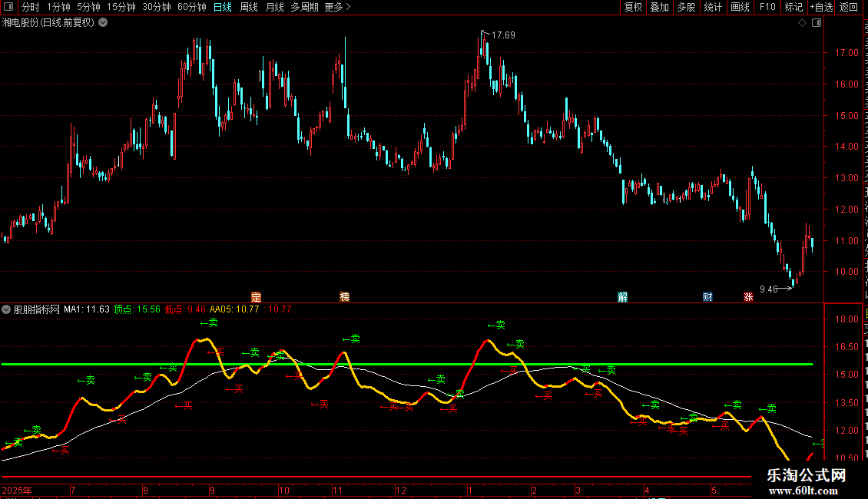
Task: Click the 复权 adjustment button
Action: pyautogui.click(x=633, y=7)
